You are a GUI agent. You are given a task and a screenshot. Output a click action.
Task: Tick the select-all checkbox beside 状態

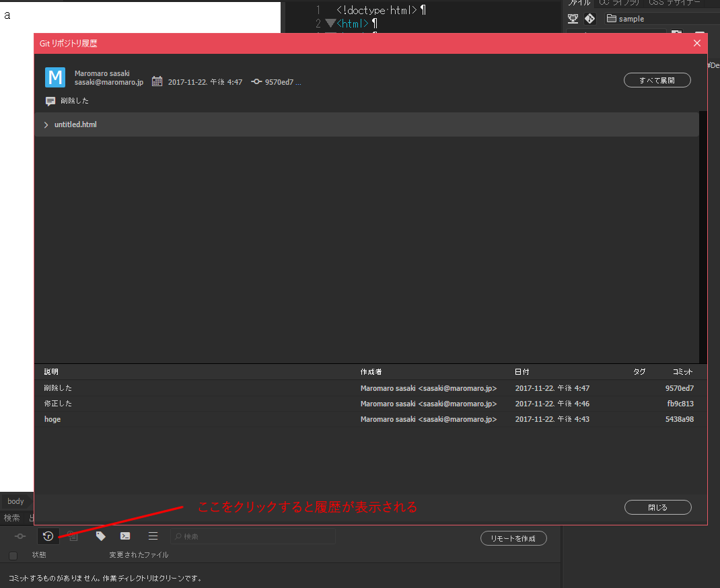point(13,556)
